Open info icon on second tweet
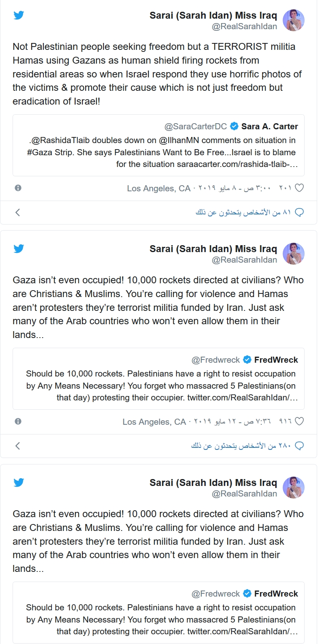 click(x=18, y=421)
